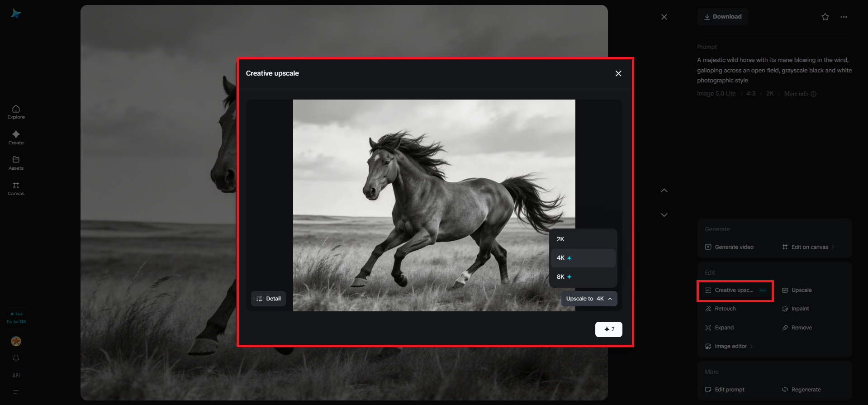Select the Expand tool
Viewport: 868px width, 405px height.
pyautogui.click(x=719, y=328)
